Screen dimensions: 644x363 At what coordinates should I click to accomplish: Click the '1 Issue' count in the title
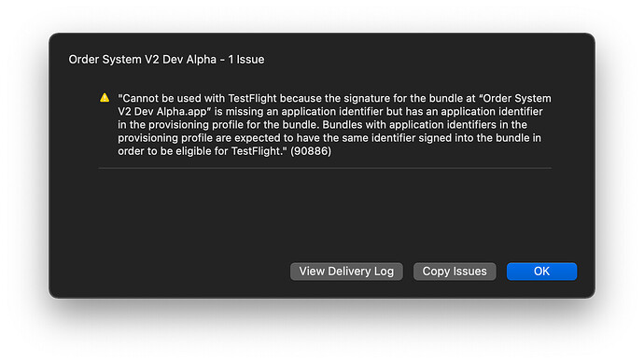pyautogui.click(x=246, y=60)
